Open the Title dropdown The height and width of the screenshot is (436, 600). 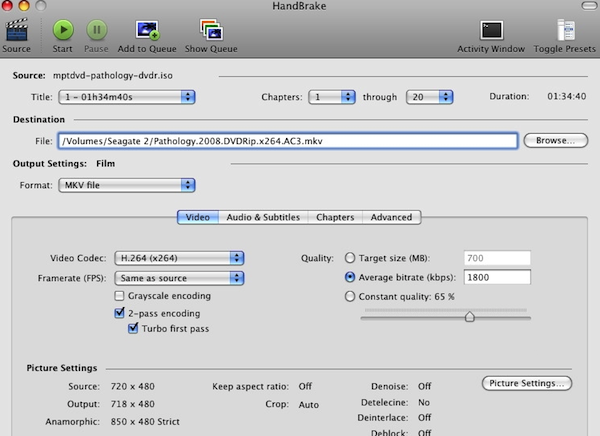coord(127,97)
